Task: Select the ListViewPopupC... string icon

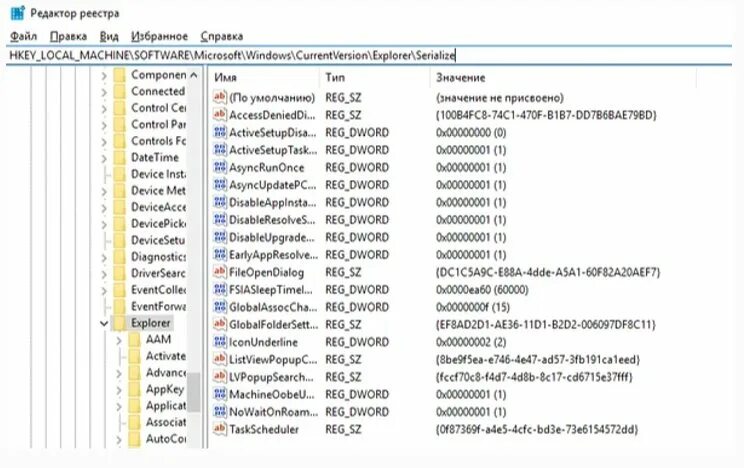Action: 220,359
